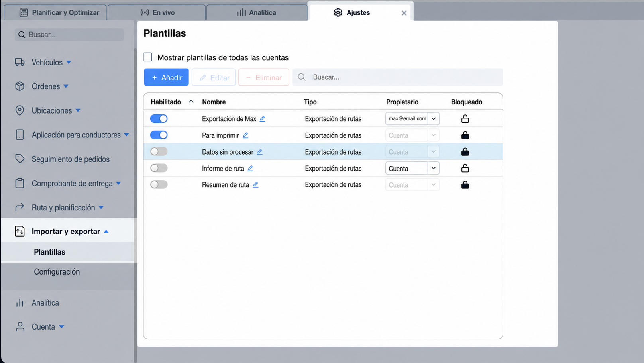Open Seguimiento de pedidos in sidebar
The width and height of the screenshot is (644, 363).
71,159
